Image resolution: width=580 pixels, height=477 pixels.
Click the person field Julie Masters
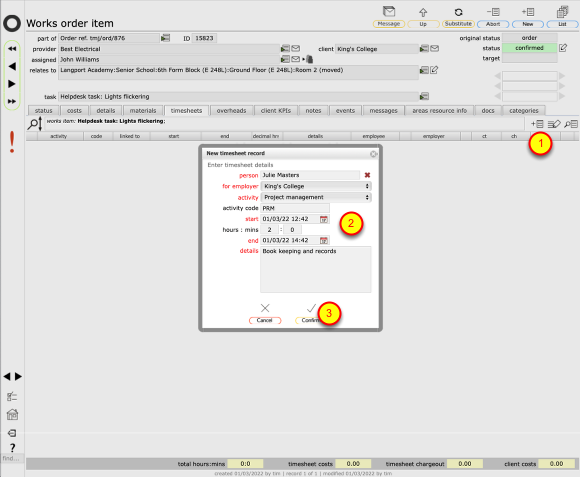click(x=310, y=175)
